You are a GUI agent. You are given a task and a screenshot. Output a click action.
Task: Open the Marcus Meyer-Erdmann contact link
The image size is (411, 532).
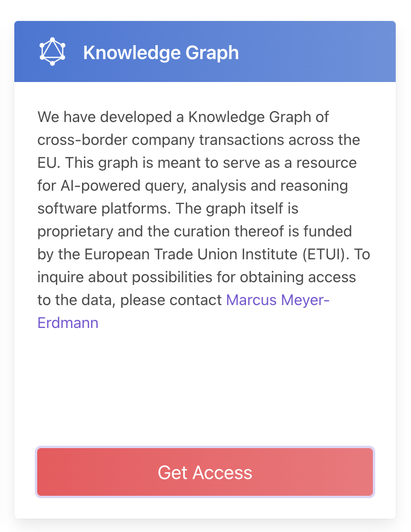tap(277, 300)
